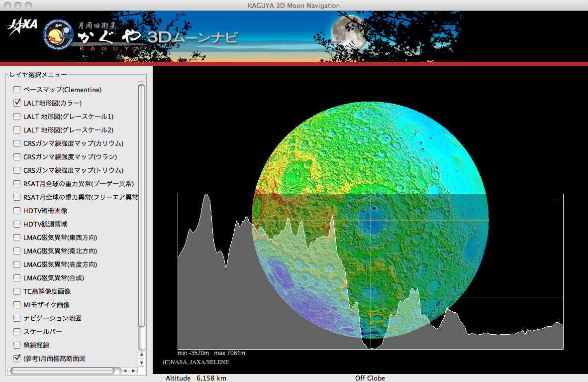Click the center of the Moon globe
This screenshot has height=382, width=588.
(x=371, y=221)
